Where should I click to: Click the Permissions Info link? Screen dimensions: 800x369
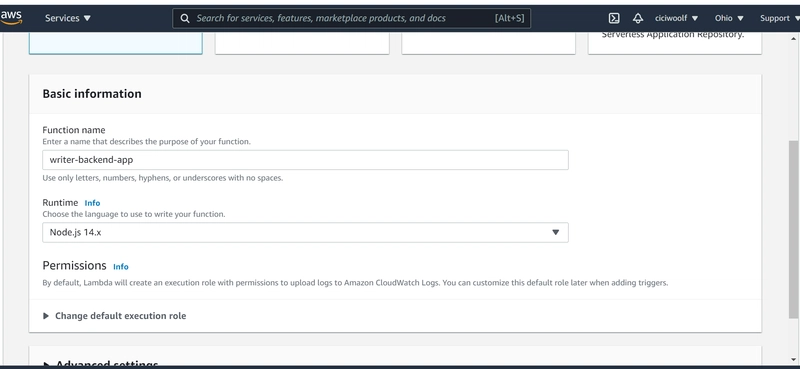(x=121, y=267)
